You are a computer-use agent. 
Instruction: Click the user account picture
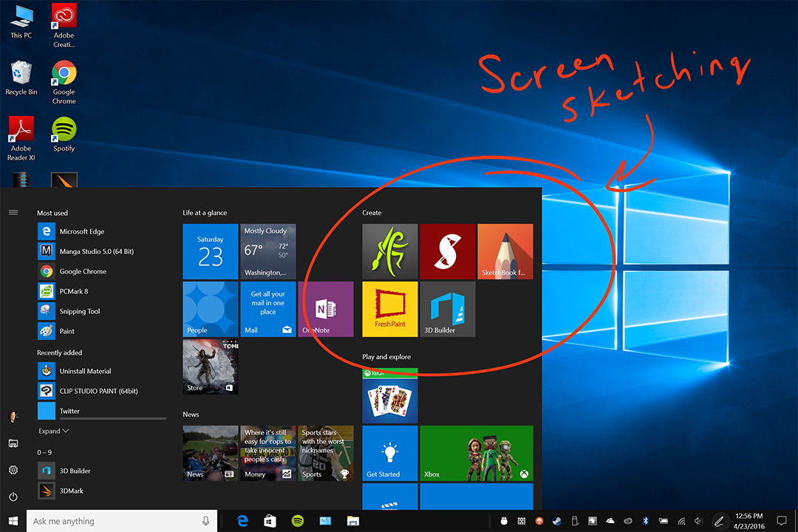pyautogui.click(x=13, y=417)
